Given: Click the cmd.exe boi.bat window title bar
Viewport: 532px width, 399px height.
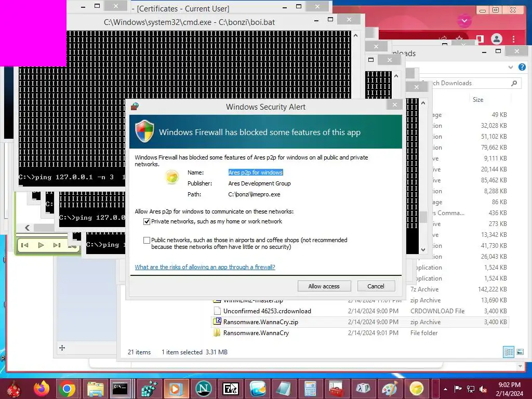Looking at the screenshot, I should [x=189, y=22].
